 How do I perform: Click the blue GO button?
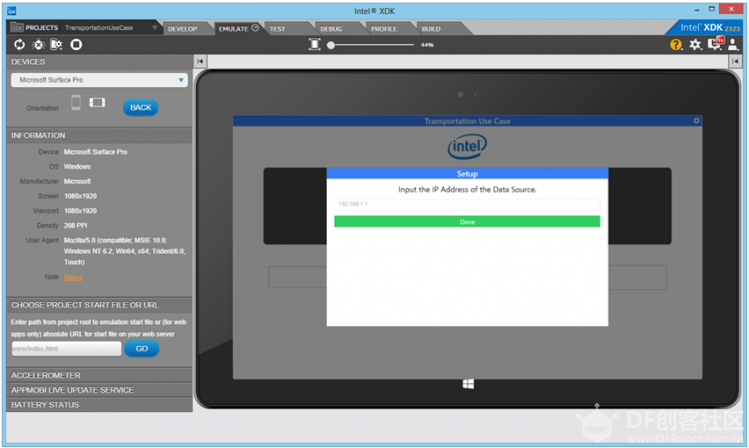tap(141, 349)
